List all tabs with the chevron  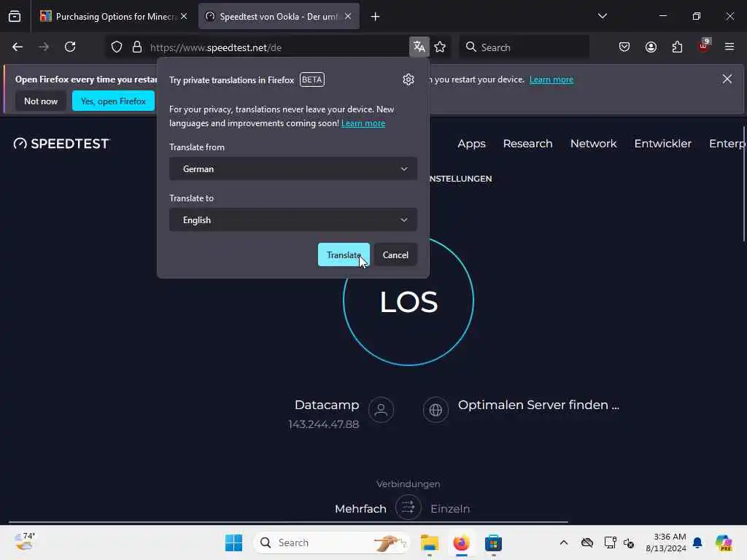click(x=603, y=17)
